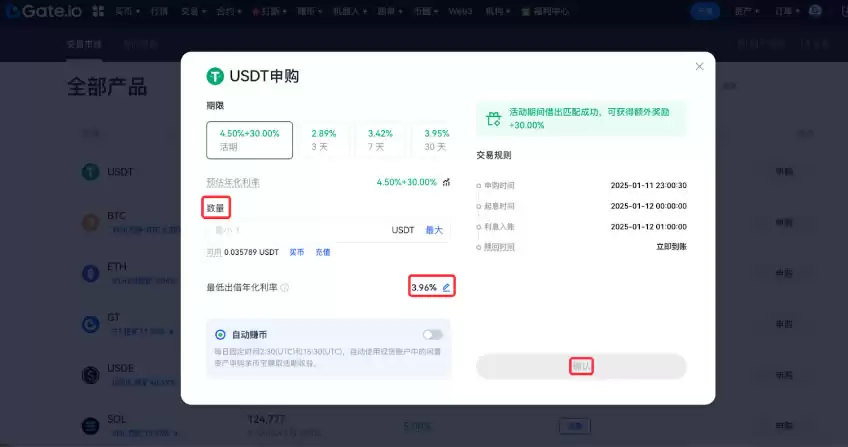Click the GT coin icon in background list
The height and width of the screenshot is (447, 848).
point(90,324)
